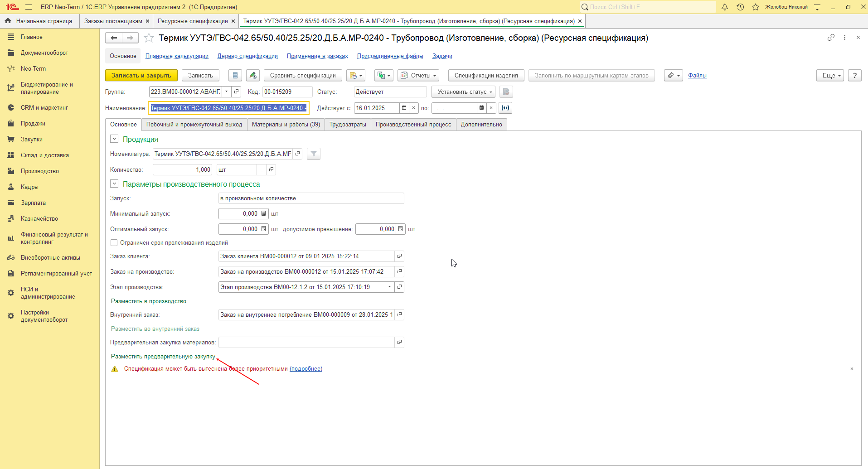Image resolution: width=868 pixels, height=469 pixels.
Task: Add this specification to favorites star
Action: [x=149, y=38]
